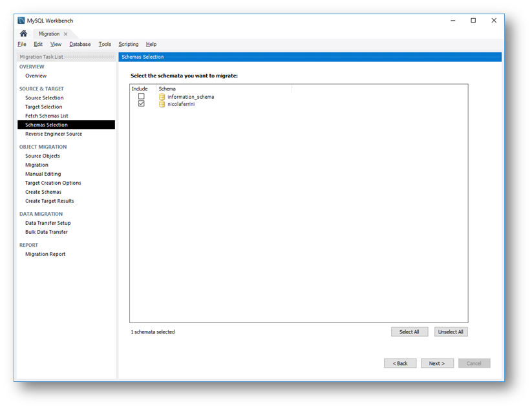Open the View menu
The image size is (532, 409).
coord(56,44)
